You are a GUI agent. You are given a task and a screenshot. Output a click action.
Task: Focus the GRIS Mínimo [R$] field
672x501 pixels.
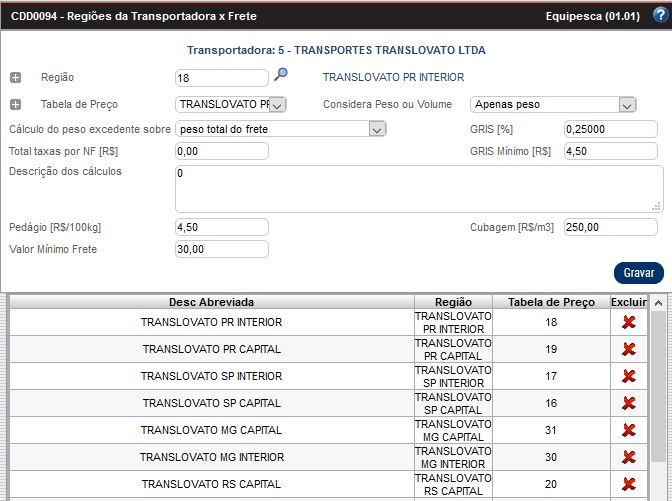point(610,151)
